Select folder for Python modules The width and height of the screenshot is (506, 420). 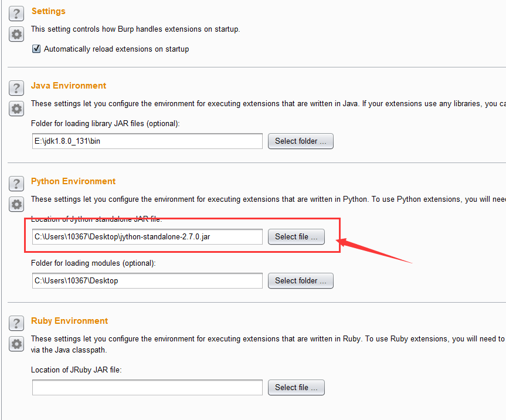(300, 281)
